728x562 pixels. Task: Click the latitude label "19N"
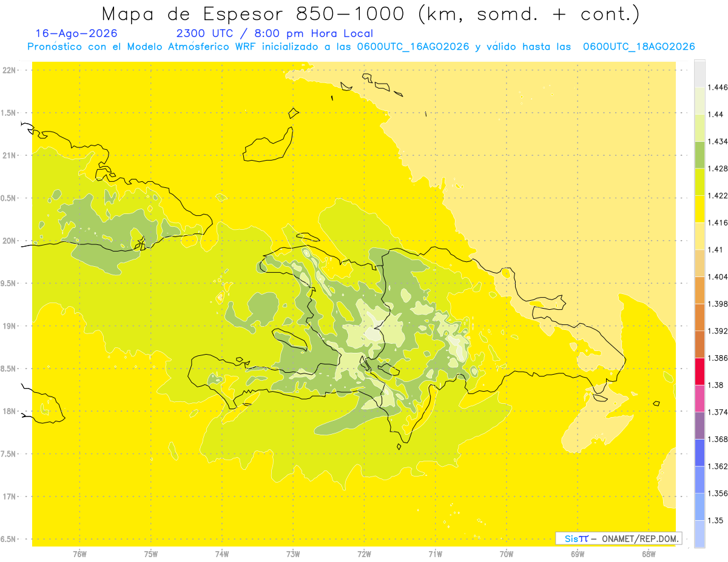pyautogui.click(x=10, y=326)
